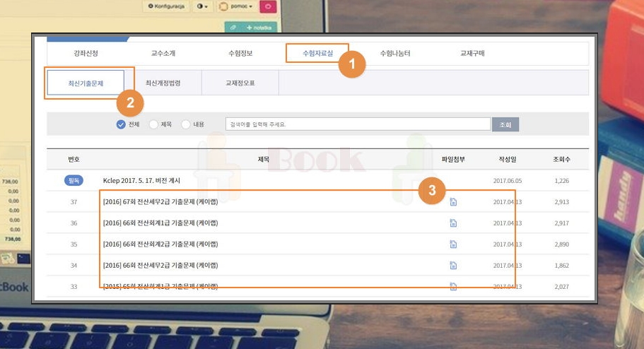Screen dimensions: 644x349
Task: Click row number 35
Action: pyautogui.click(x=74, y=244)
